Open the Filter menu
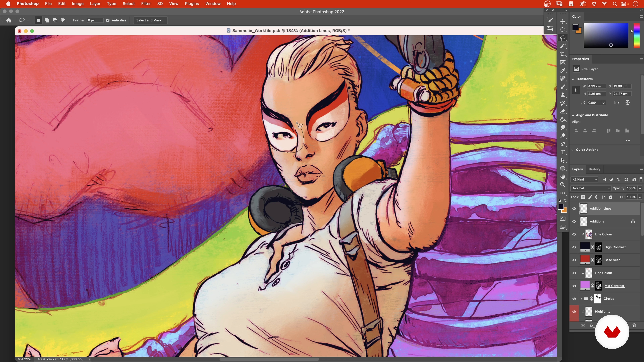Image resolution: width=644 pixels, height=362 pixels. click(x=146, y=4)
